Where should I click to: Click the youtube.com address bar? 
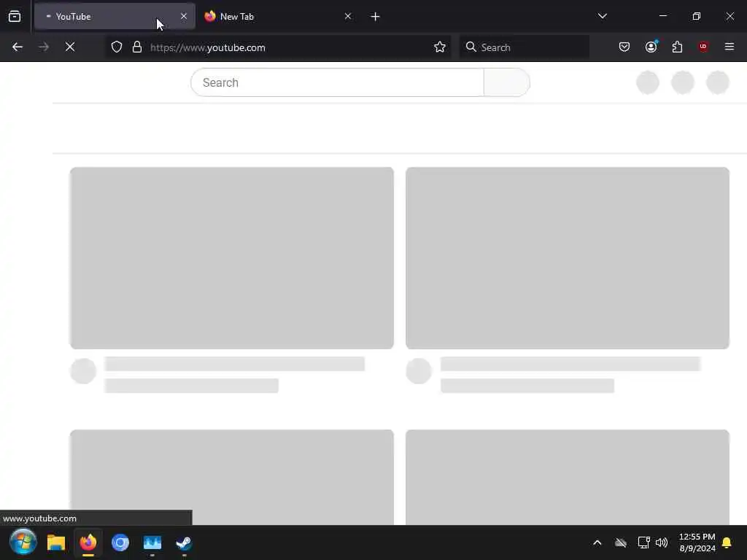click(278, 47)
